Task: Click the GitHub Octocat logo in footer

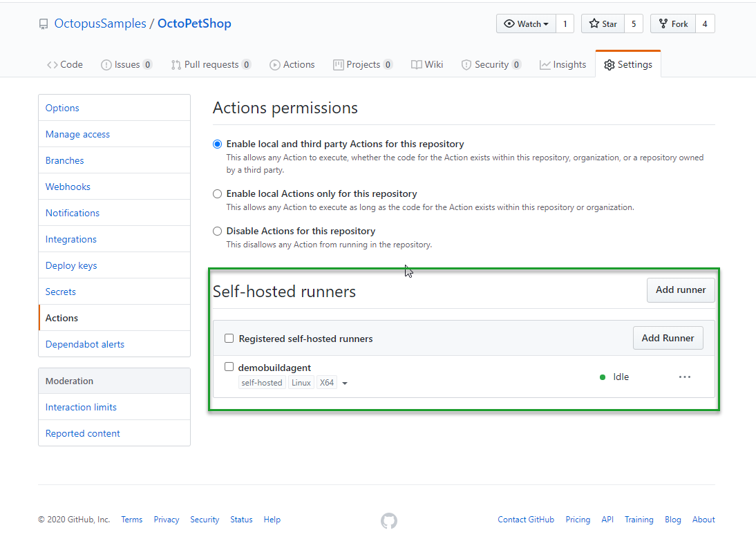Action: [x=389, y=520]
